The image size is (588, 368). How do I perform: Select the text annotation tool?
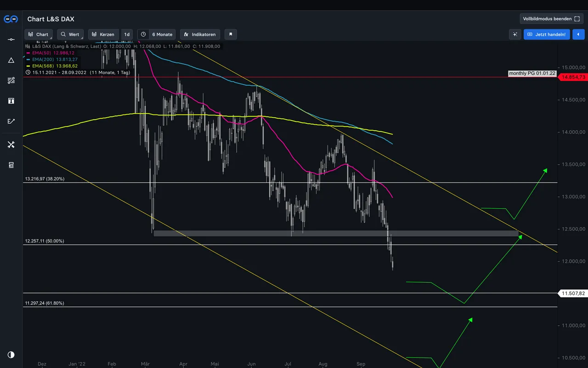[x=11, y=101]
